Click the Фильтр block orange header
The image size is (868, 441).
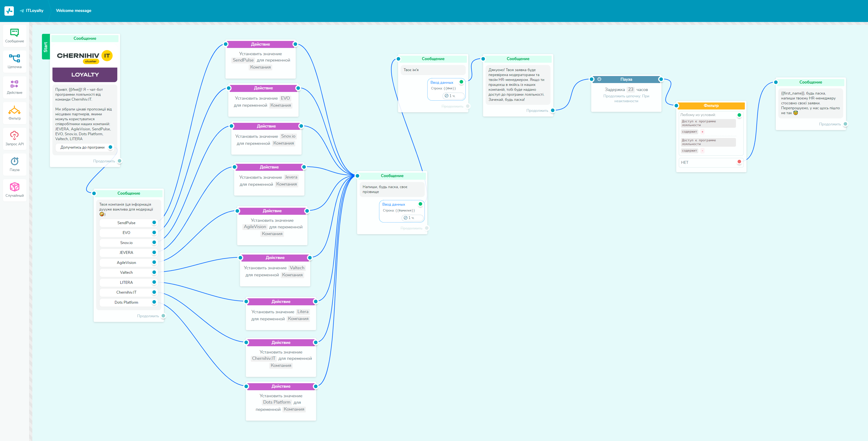click(711, 106)
